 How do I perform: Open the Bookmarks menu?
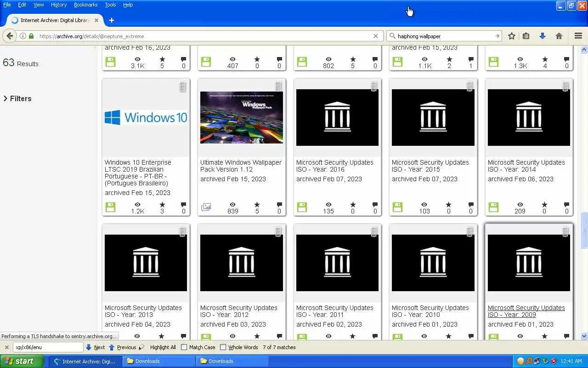coord(85,5)
